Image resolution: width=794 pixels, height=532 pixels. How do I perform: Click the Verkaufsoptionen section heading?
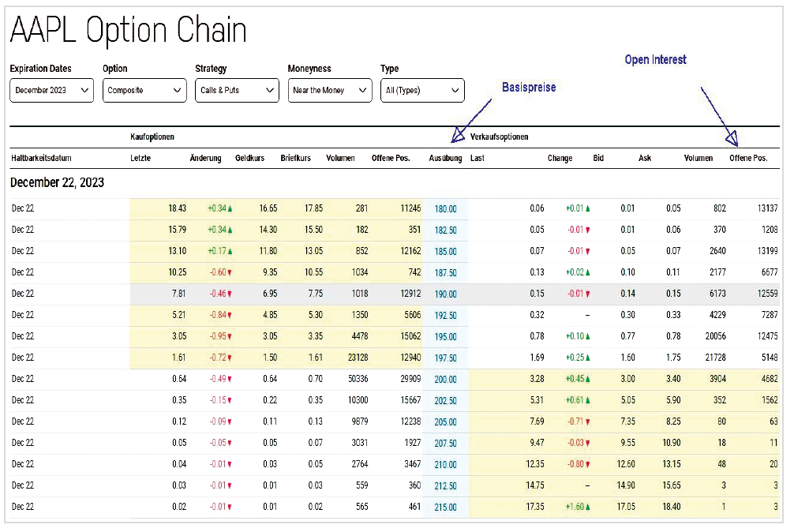point(499,137)
